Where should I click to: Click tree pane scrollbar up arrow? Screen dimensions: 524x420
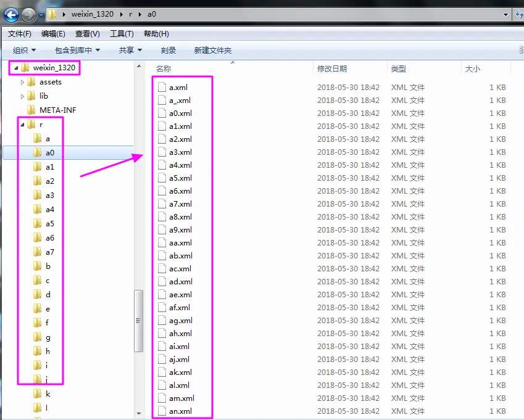click(x=139, y=66)
